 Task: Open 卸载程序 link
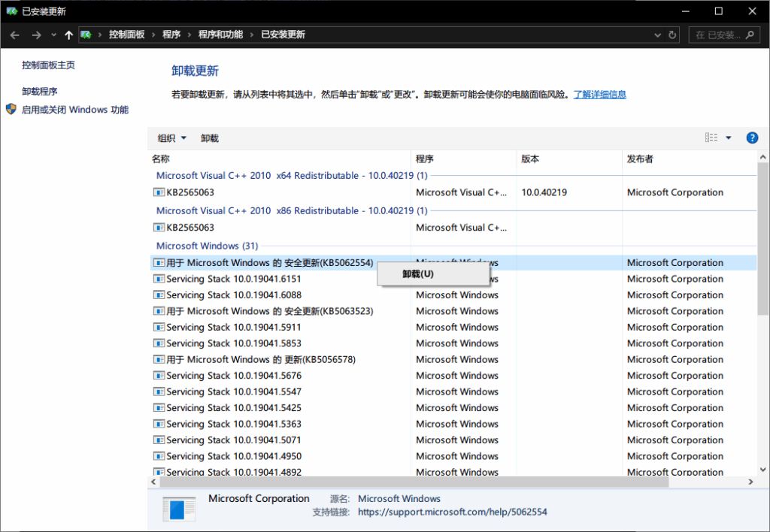pyautogui.click(x=40, y=91)
